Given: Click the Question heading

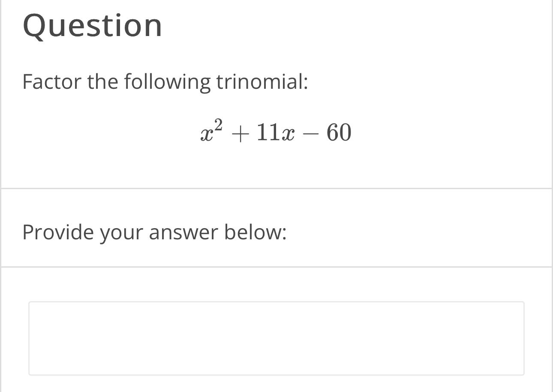Looking at the screenshot, I should [93, 25].
